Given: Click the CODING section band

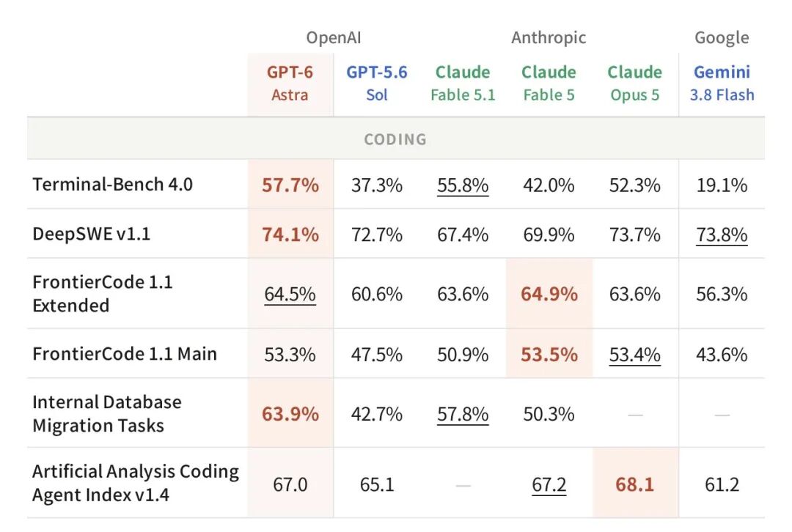Looking at the screenshot, I should (395, 138).
